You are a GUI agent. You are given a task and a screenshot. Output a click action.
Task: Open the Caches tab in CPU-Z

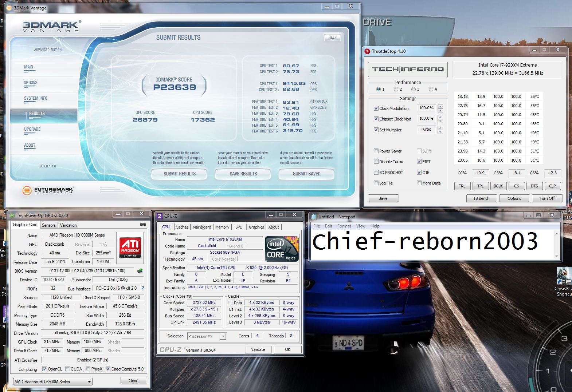[182, 227]
